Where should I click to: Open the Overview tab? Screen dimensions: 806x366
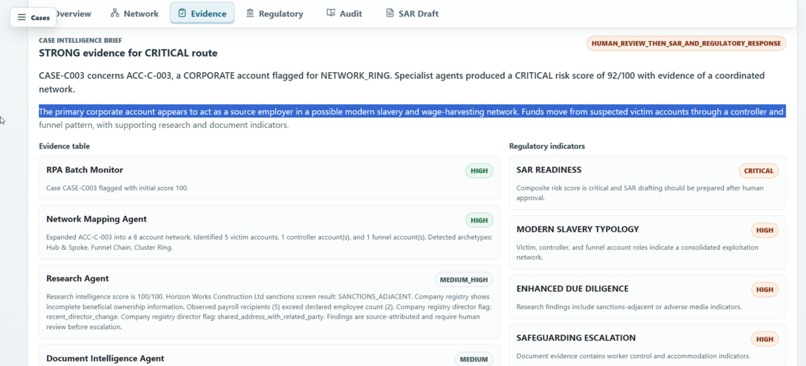pyautogui.click(x=72, y=14)
